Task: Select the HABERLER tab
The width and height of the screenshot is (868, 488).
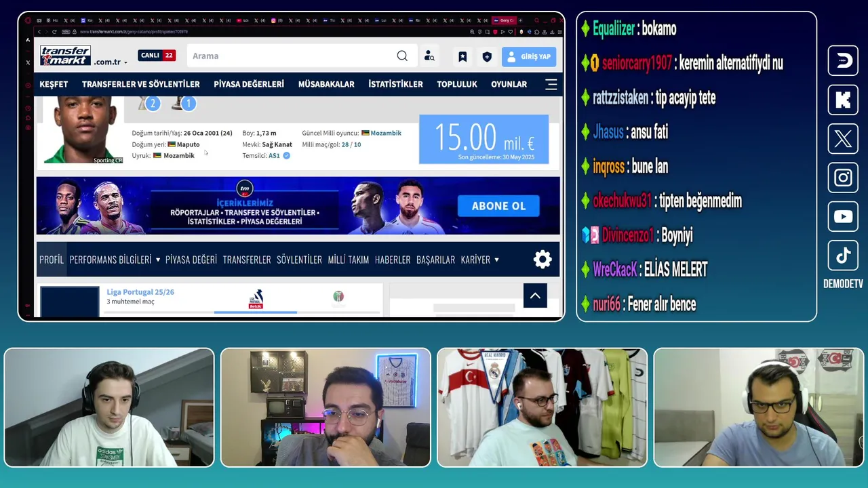Action: [x=393, y=260]
